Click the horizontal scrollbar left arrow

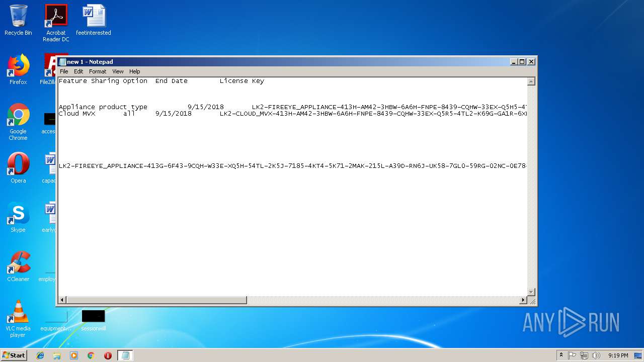click(x=62, y=300)
